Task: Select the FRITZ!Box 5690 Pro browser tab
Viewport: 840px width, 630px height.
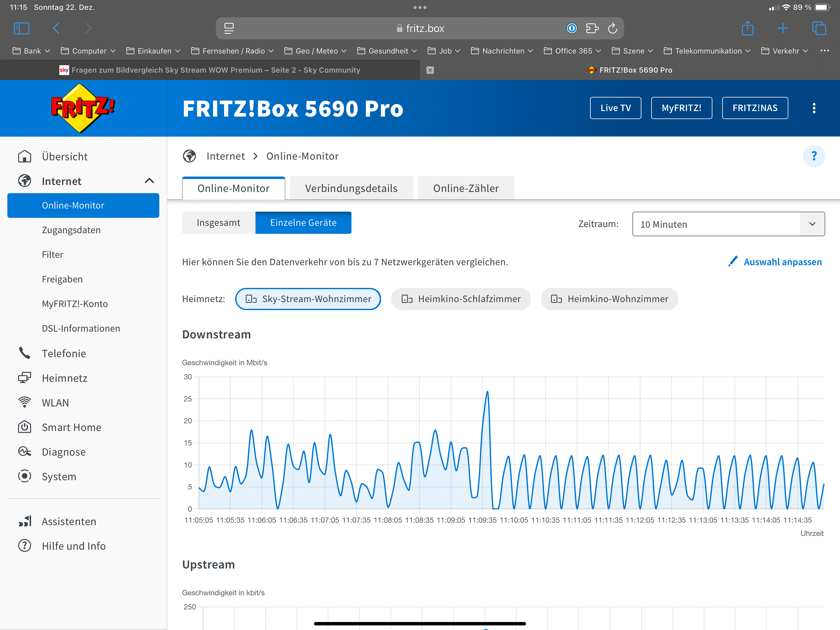Action: pyautogui.click(x=630, y=70)
